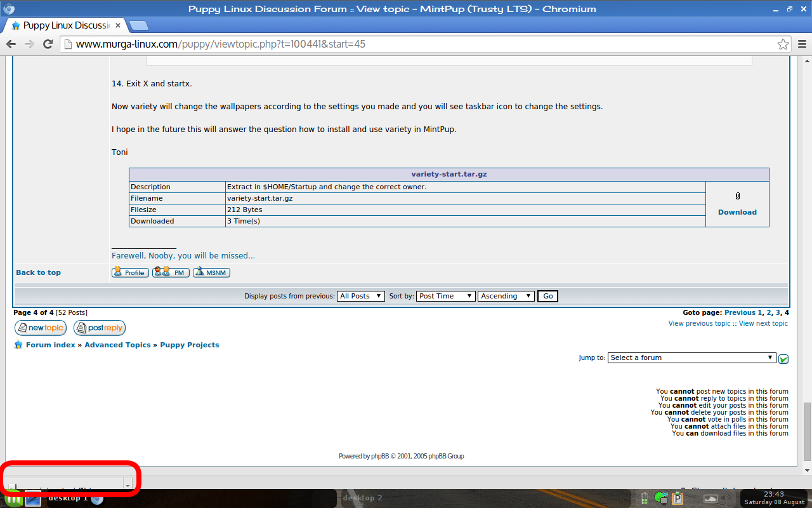Bookmark this page with the star icon
This screenshot has height=508, width=812.
783,44
